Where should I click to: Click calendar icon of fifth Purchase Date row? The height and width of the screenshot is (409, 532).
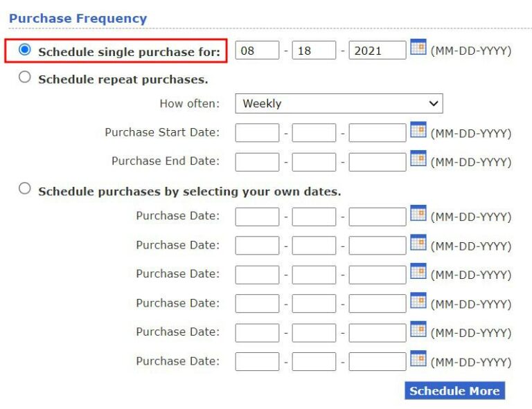click(x=418, y=329)
